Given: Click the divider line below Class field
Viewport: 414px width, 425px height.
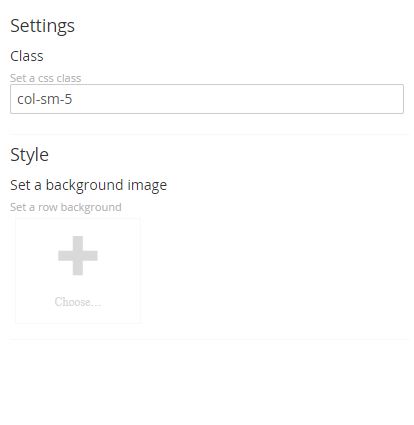Looking at the screenshot, I should click(208, 134).
